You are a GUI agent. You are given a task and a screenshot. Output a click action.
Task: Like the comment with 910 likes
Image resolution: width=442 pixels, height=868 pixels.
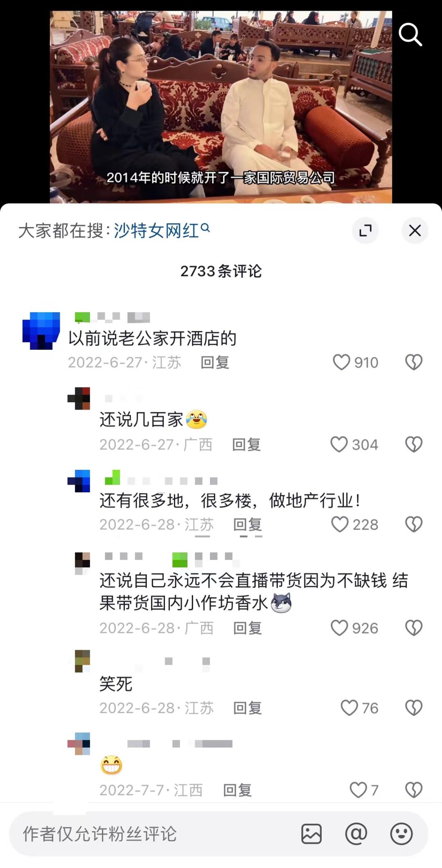pos(341,362)
